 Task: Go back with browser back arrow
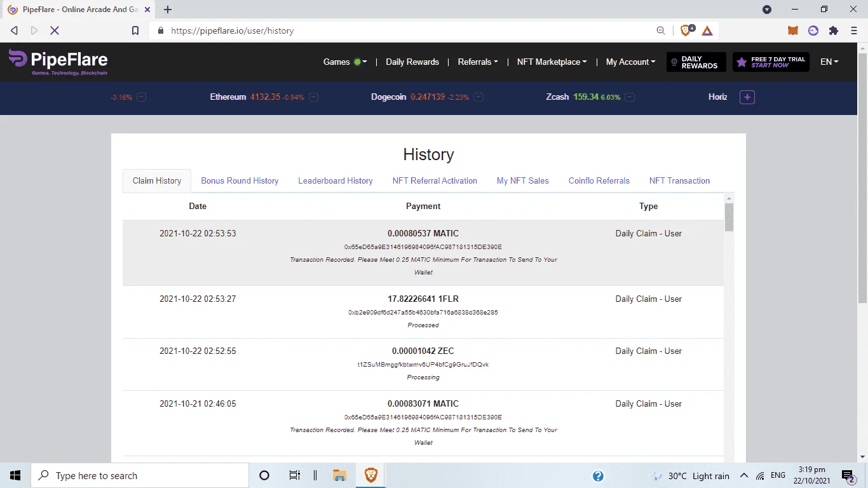14,30
